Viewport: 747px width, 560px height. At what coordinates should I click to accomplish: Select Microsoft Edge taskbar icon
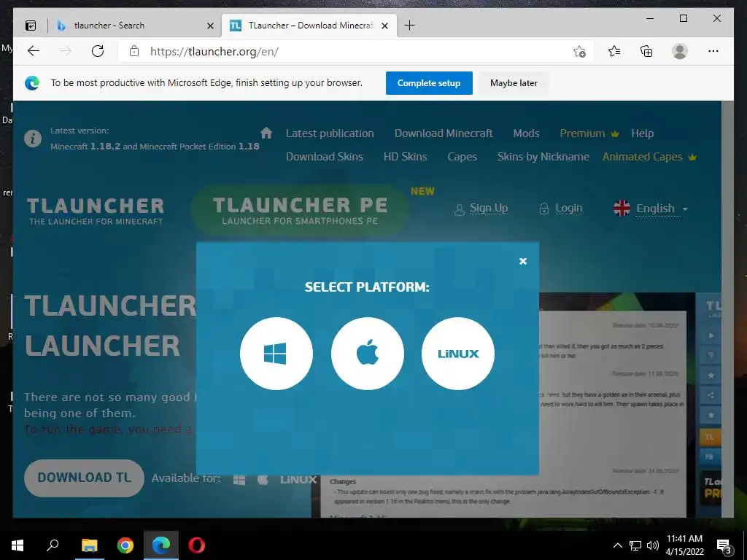click(161, 545)
